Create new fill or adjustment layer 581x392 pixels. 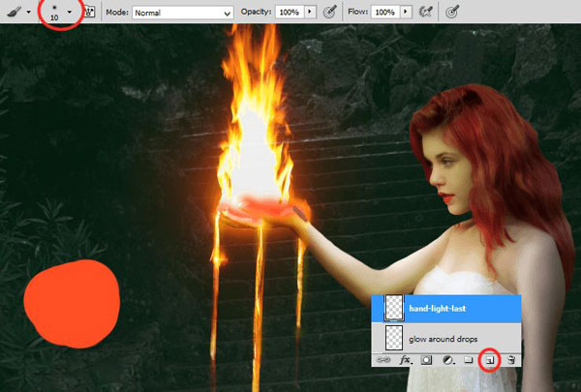448,360
